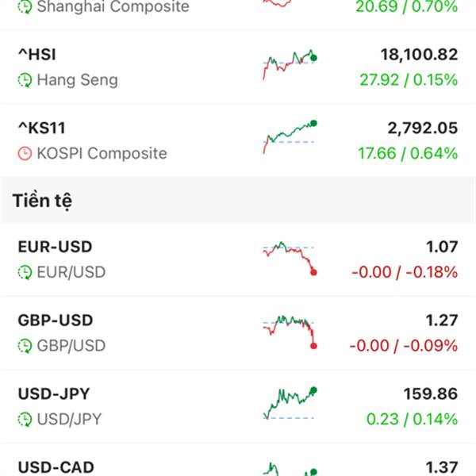Screen dimensions: 476x476
Task: Open the USD-CAD currency row
Action: pos(238,460)
